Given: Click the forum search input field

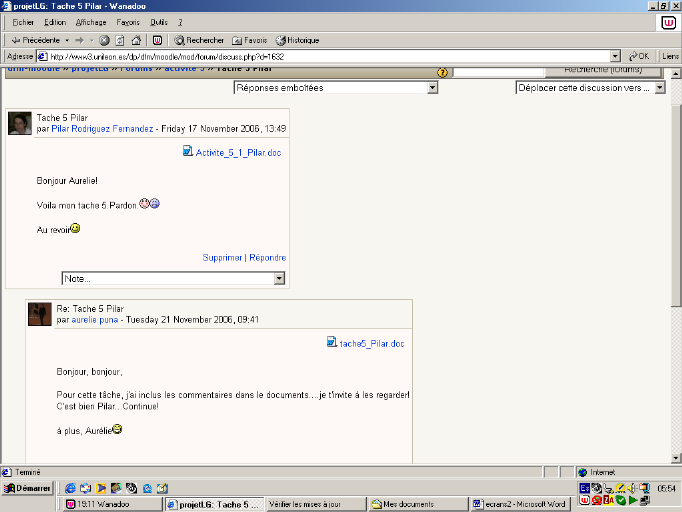Looking at the screenshot, I should tap(500, 72).
